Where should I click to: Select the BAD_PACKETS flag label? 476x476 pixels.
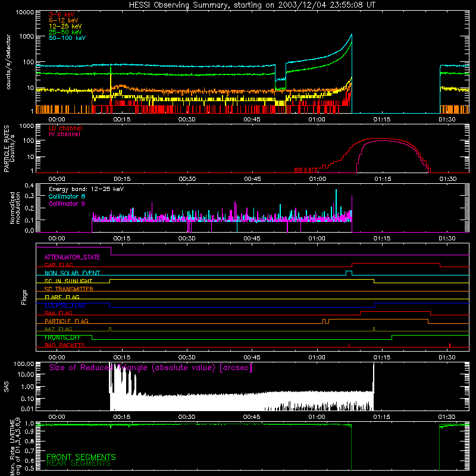tap(65, 345)
